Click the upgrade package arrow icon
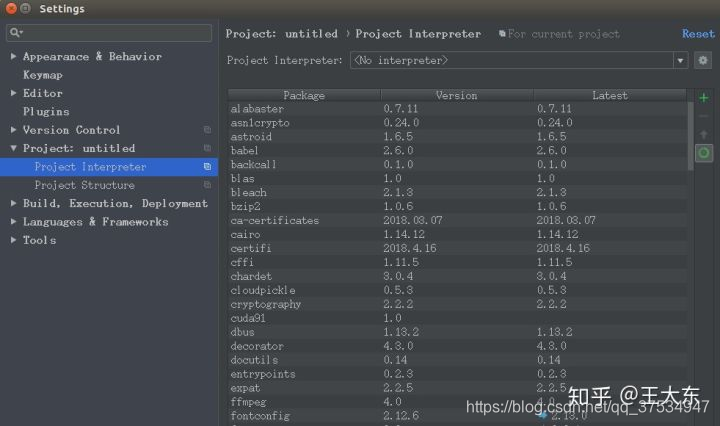This screenshot has height=426, width=720. [703, 135]
